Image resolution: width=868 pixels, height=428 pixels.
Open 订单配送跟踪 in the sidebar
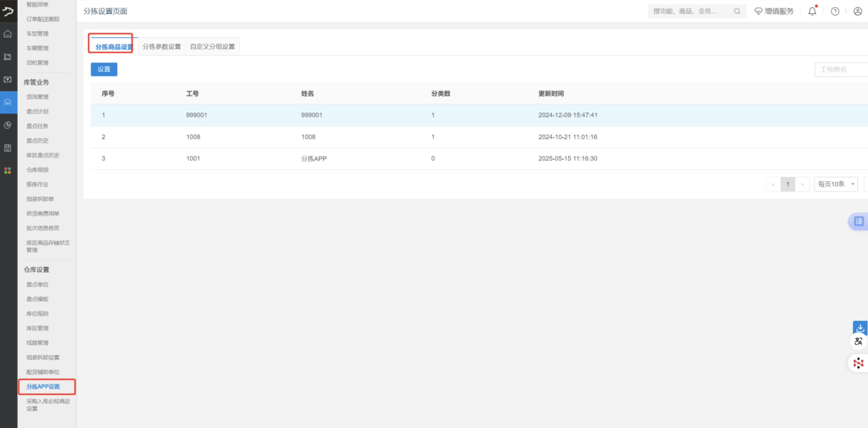(x=43, y=19)
